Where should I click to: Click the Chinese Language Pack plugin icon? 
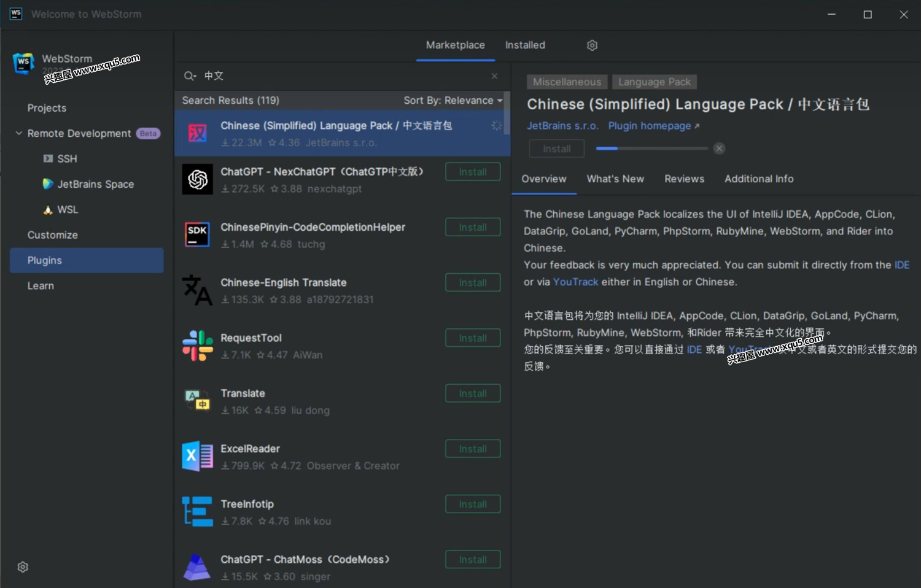[x=197, y=133]
